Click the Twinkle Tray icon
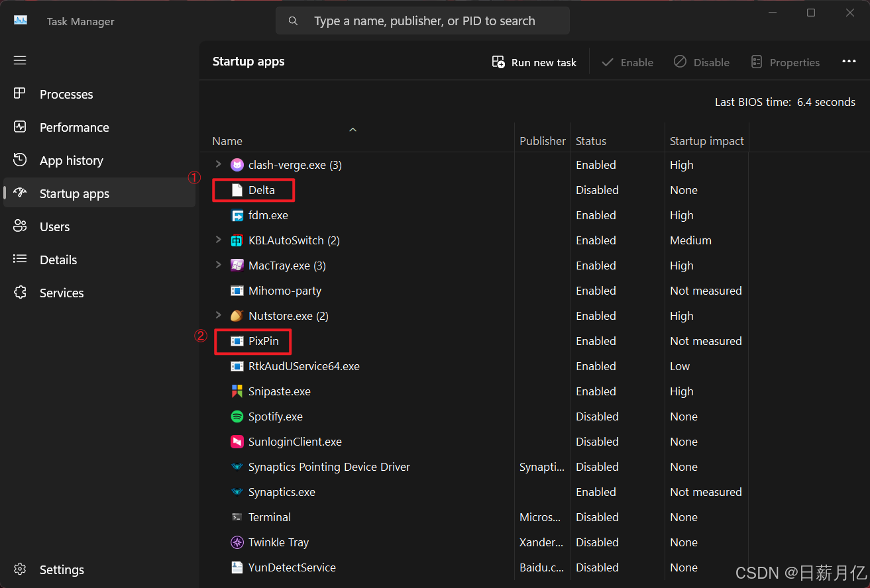 237,542
